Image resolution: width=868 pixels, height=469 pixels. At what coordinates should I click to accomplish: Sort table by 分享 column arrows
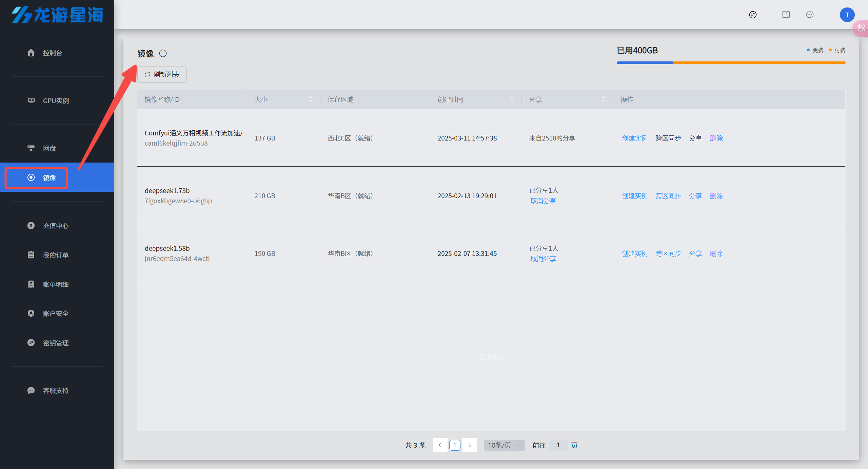pos(603,99)
